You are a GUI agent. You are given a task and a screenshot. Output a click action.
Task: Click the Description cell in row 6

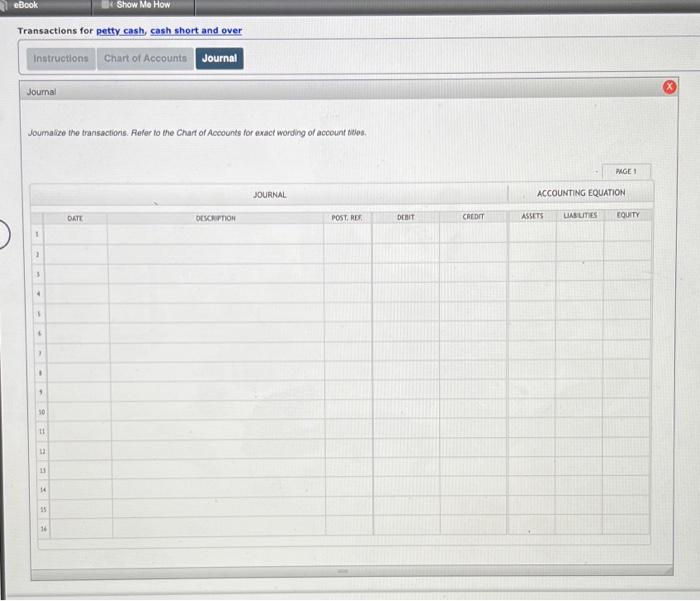(217, 333)
